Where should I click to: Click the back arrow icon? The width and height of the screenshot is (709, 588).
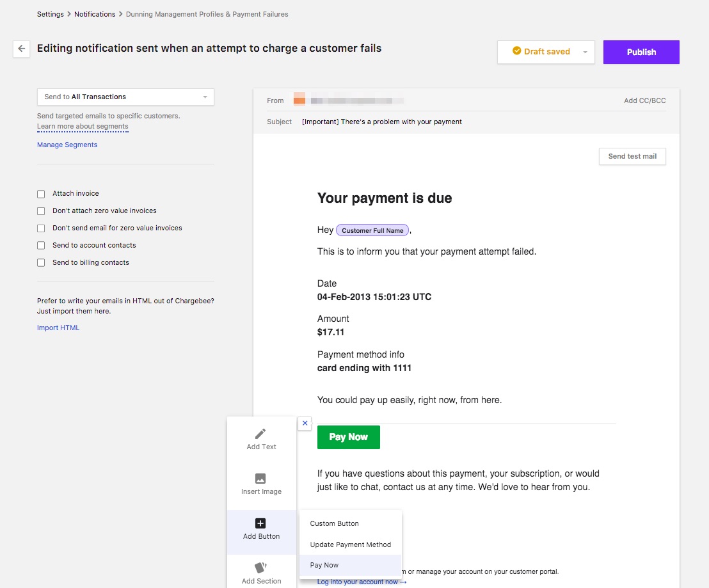pos(21,49)
